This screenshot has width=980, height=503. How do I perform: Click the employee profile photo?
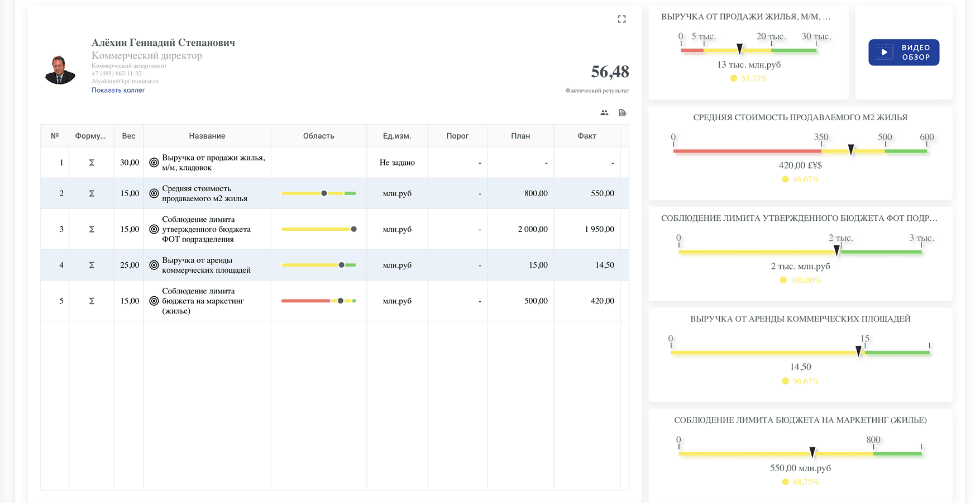tap(60, 69)
